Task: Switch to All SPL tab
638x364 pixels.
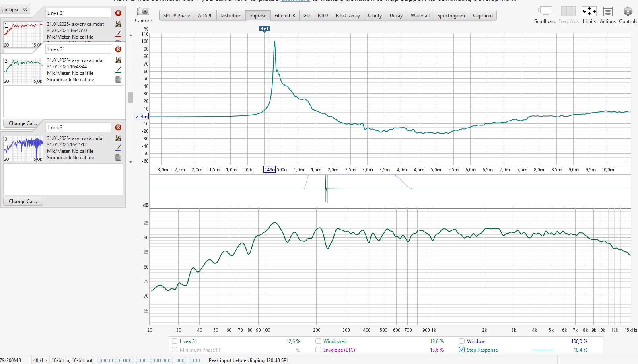Action: (205, 16)
